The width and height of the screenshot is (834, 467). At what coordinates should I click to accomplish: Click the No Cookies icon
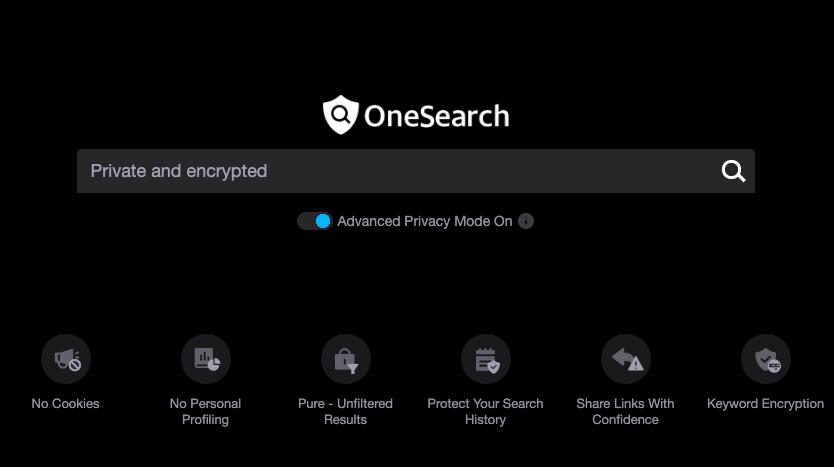tap(66, 359)
